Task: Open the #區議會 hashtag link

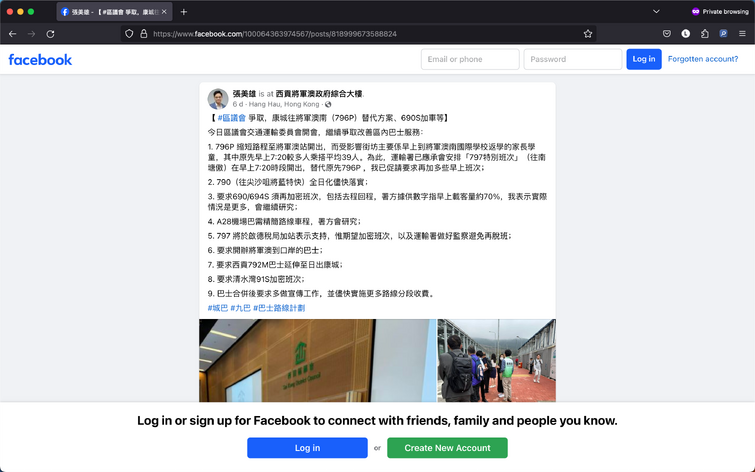Action: 232,118
